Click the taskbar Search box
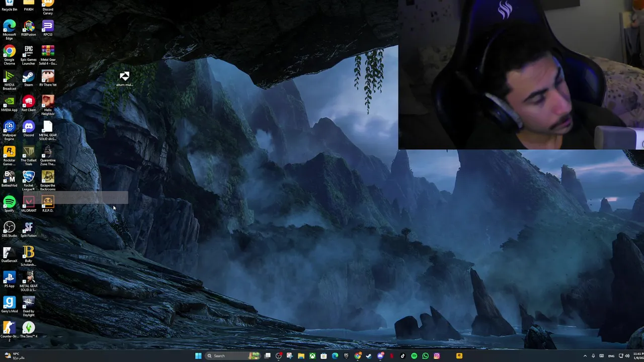This screenshot has width=644, height=362. (x=233, y=356)
